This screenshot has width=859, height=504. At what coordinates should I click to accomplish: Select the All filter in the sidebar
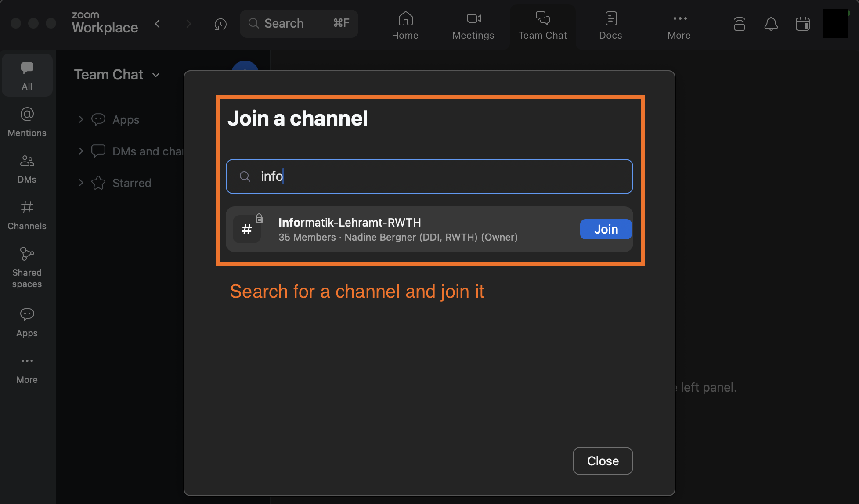(27, 75)
